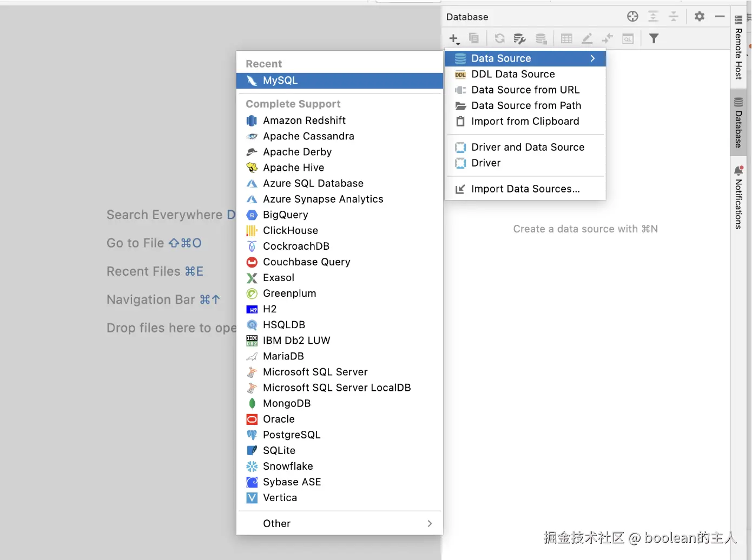The image size is (752, 560).
Task: Select Apache Hive data source
Action: pyautogui.click(x=340, y=168)
